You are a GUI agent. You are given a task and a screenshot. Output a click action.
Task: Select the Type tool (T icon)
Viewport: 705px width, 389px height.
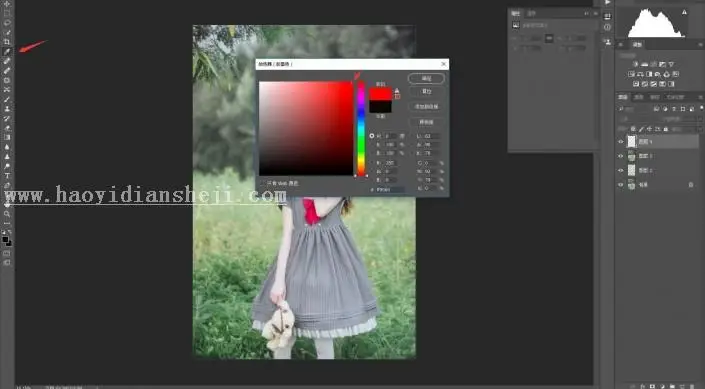pyautogui.click(x=7, y=175)
